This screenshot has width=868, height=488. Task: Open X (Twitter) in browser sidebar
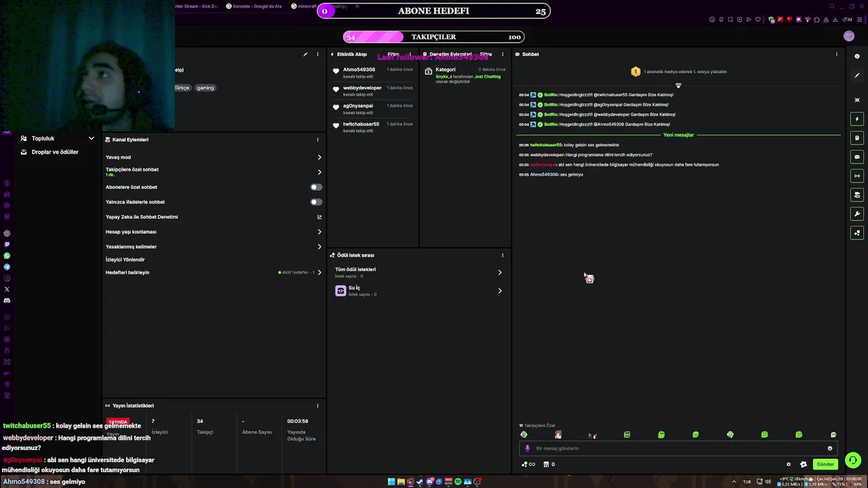[7, 289]
